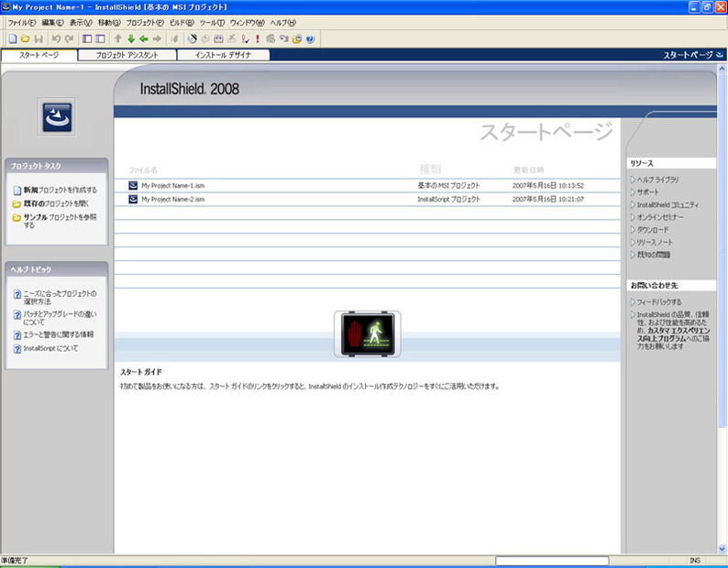Click the gray right arrow toolbar icon
Viewport: 728px width, 568px height.
tap(158, 39)
